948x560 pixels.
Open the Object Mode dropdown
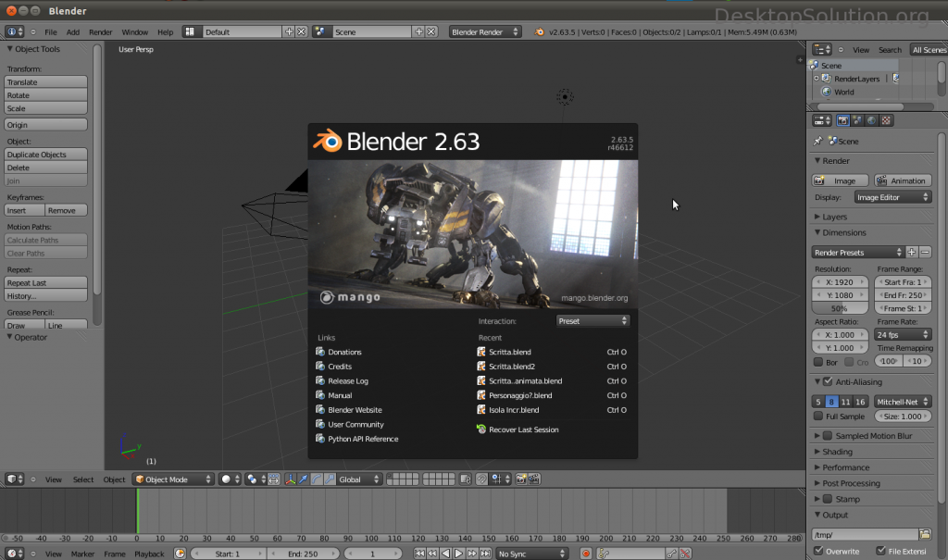pyautogui.click(x=172, y=479)
